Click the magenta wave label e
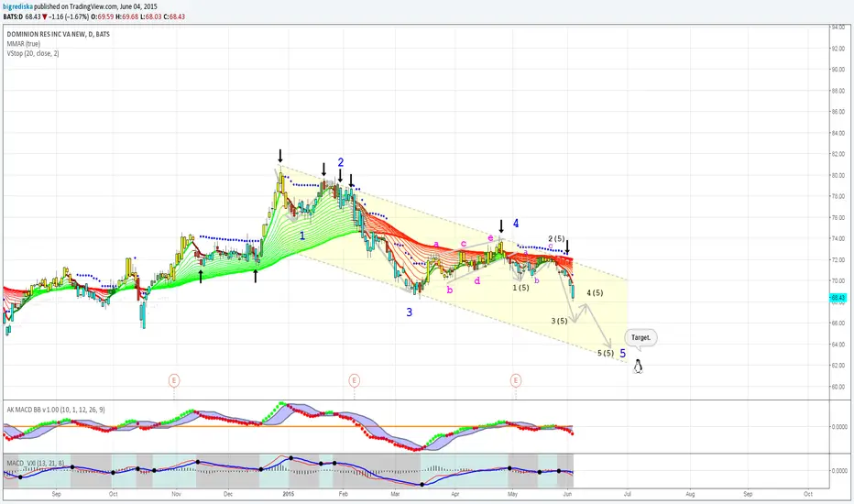The height and width of the screenshot is (504, 854). pos(490,237)
